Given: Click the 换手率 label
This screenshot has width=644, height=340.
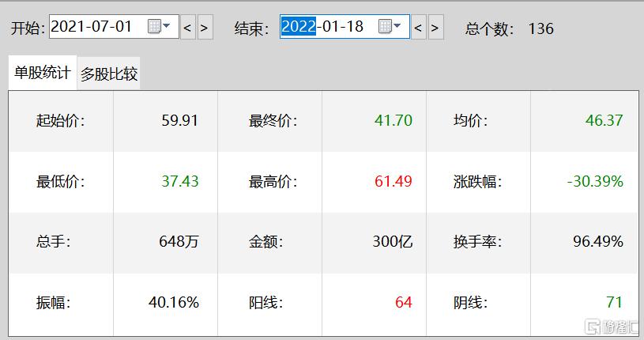Looking at the screenshot, I should pos(478,242).
